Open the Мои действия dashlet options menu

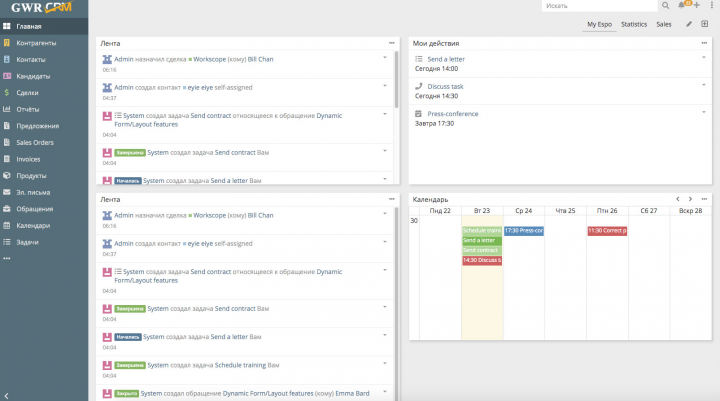click(704, 43)
